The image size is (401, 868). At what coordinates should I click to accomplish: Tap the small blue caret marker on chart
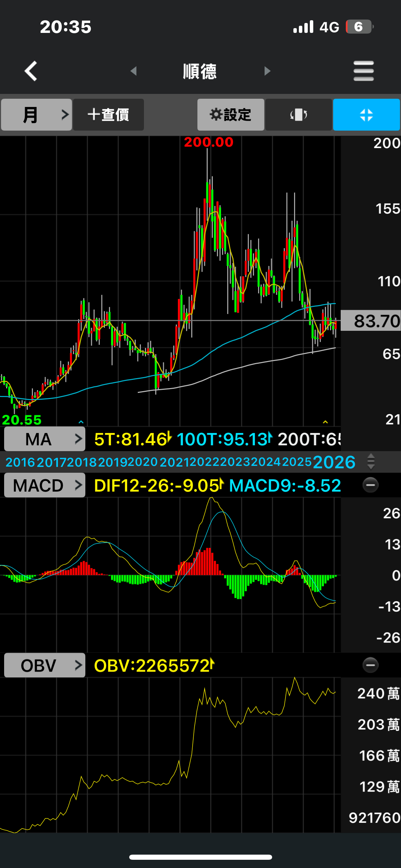[81, 422]
